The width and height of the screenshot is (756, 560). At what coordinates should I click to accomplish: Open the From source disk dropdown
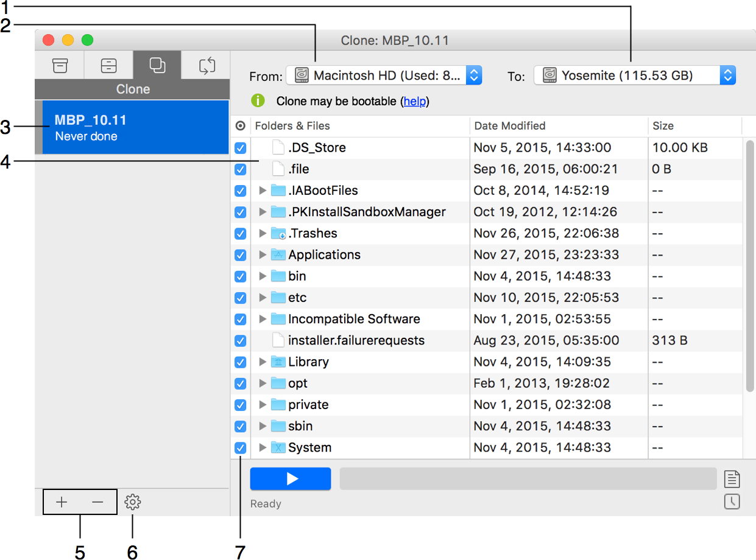point(384,75)
